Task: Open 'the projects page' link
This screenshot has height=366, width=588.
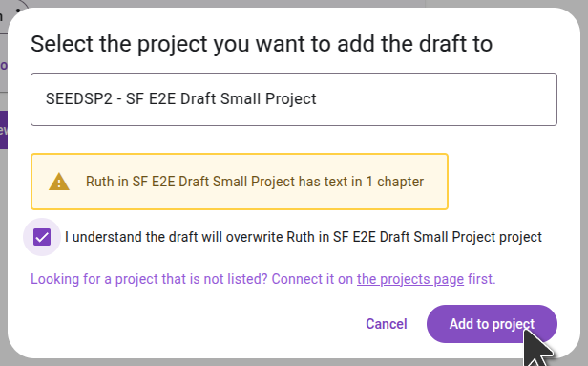Action: pyautogui.click(x=410, y=279)
